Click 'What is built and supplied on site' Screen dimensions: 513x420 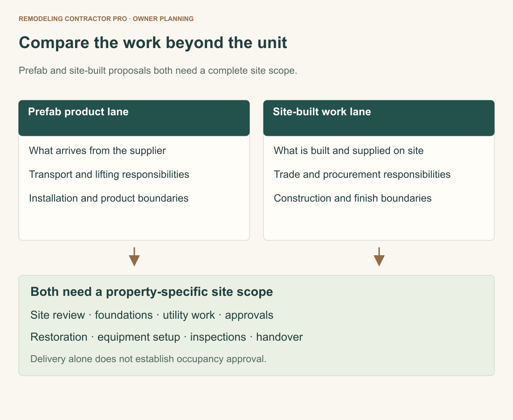[348, 151]
